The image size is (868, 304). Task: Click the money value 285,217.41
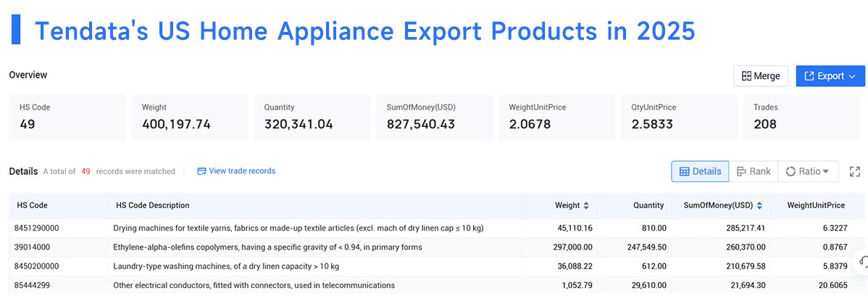point(746,228)
